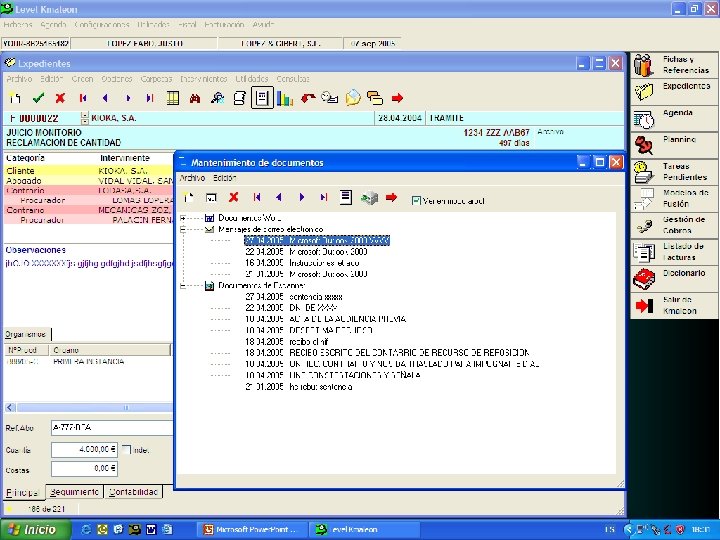Click the edit document icon in documents toolbar
The image size is (720, 540).
pos(211,198)
